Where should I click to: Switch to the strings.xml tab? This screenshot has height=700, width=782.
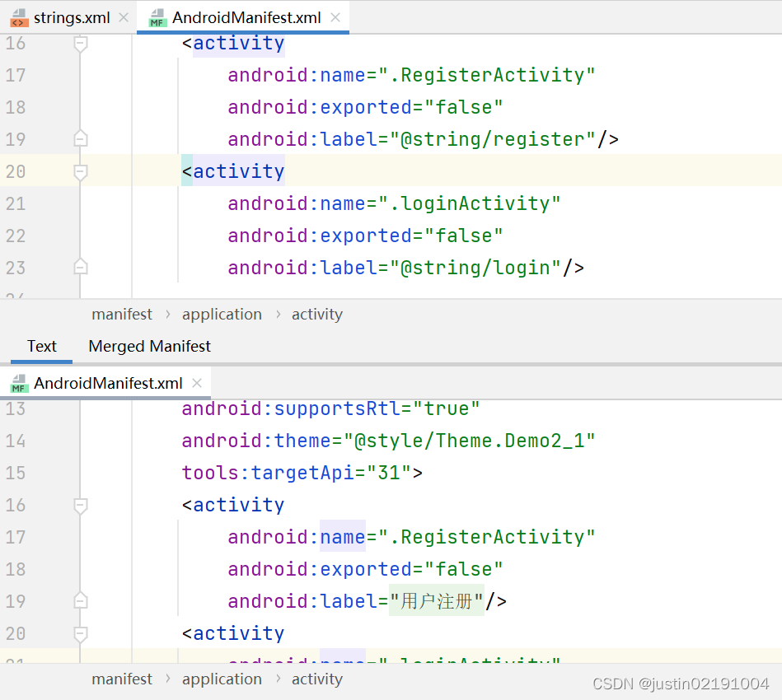(x=72, y=17)
